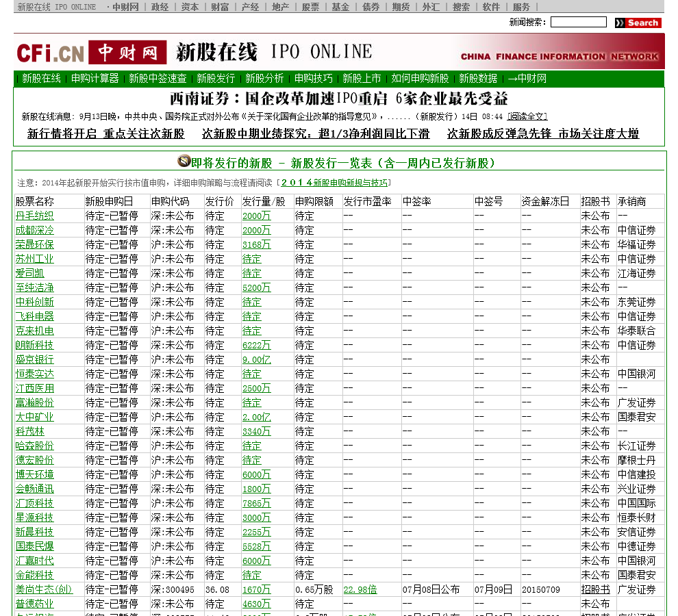
Task: Click the 阅读全文 link
Action: [527, 116]
